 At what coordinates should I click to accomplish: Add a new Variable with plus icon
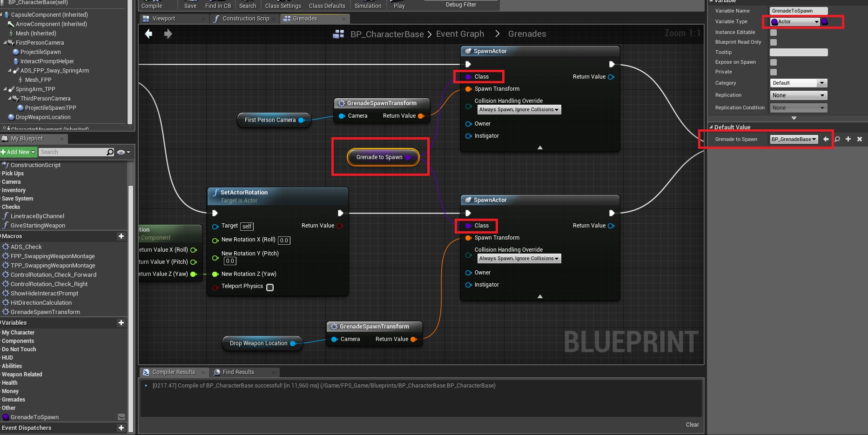tap(121, 323)
